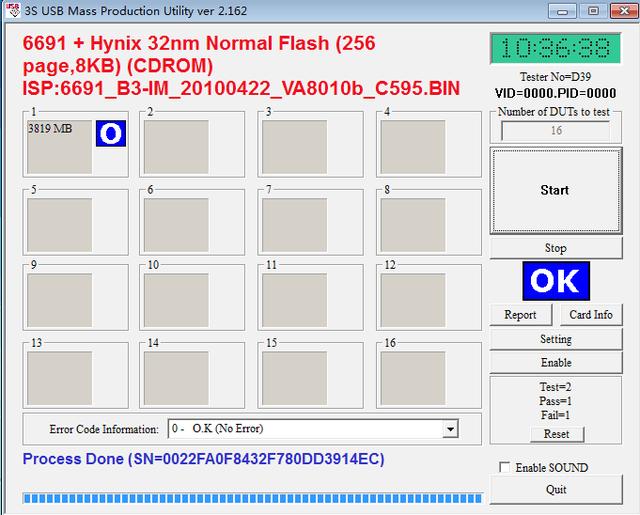The image size is (640, 515).
Task: Reset the Test/Pass/Fail counters
Action: pos(557,434)
